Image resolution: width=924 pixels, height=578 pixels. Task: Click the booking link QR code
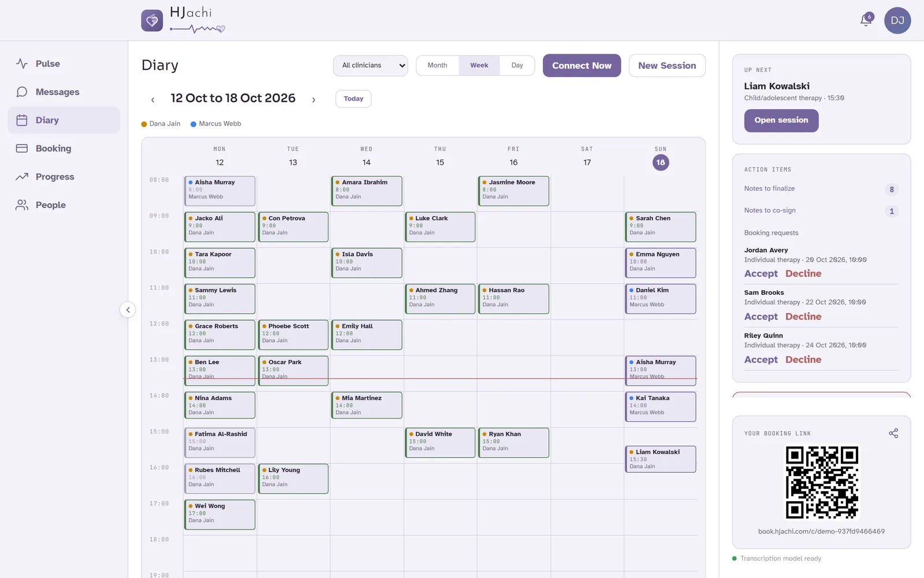pyautogui.click(x=822, y=483)
